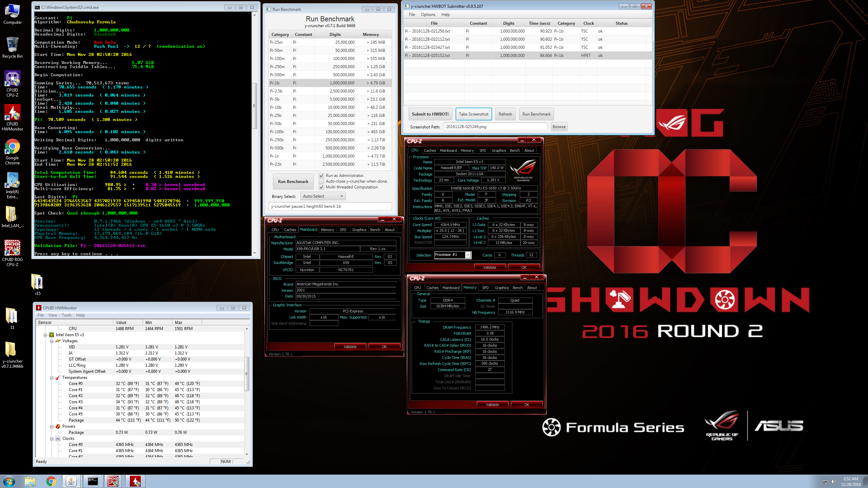The height and width of the screenshot is (488, 868).
Task: Click the clock showing 2:52 AM
Action: click(x=851, y=479)
